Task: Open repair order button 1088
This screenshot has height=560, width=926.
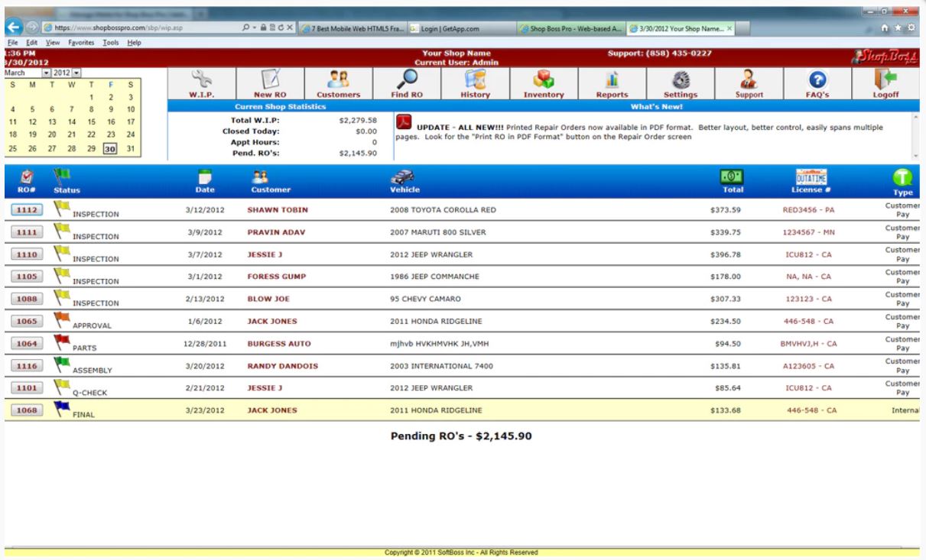Action: tap(28, 299)
